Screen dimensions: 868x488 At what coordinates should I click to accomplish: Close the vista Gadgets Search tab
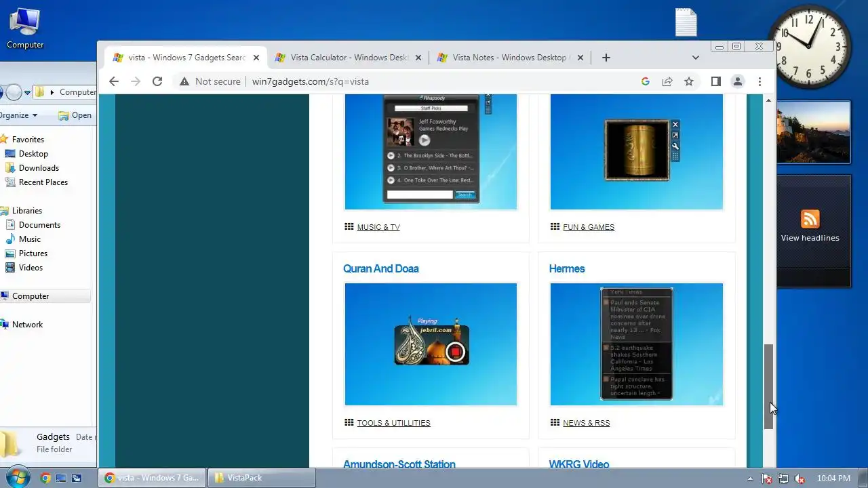coord(256,58)
